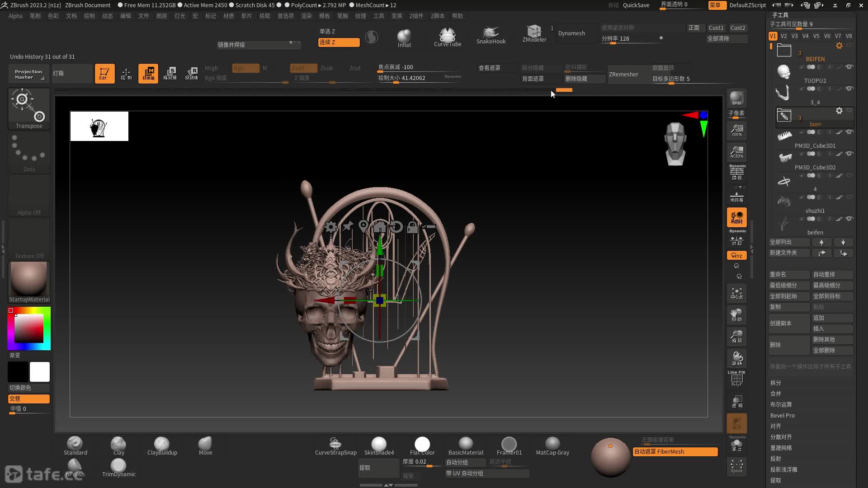Toggle PolyF line fill display
Image resolution: width=868 pixels, height=488 pixels.
[736, 379]
